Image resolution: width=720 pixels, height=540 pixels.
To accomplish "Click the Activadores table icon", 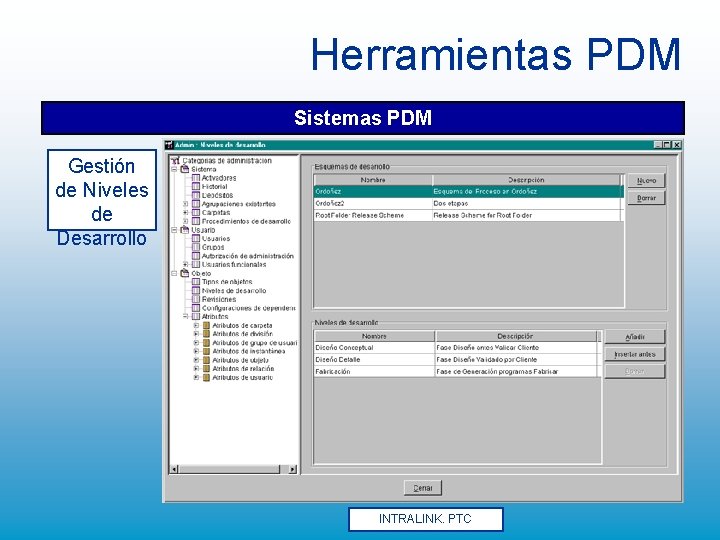I will tap(196, 178).
